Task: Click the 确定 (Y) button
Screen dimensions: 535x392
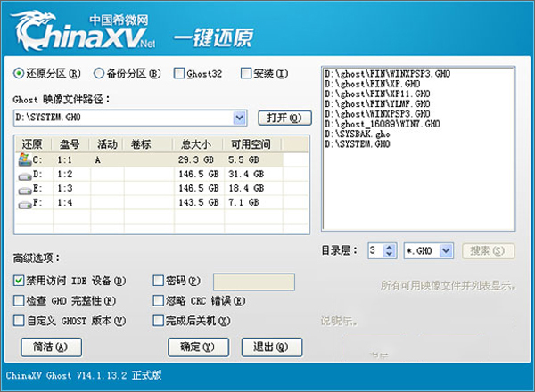Action: (x=198, y=347)
